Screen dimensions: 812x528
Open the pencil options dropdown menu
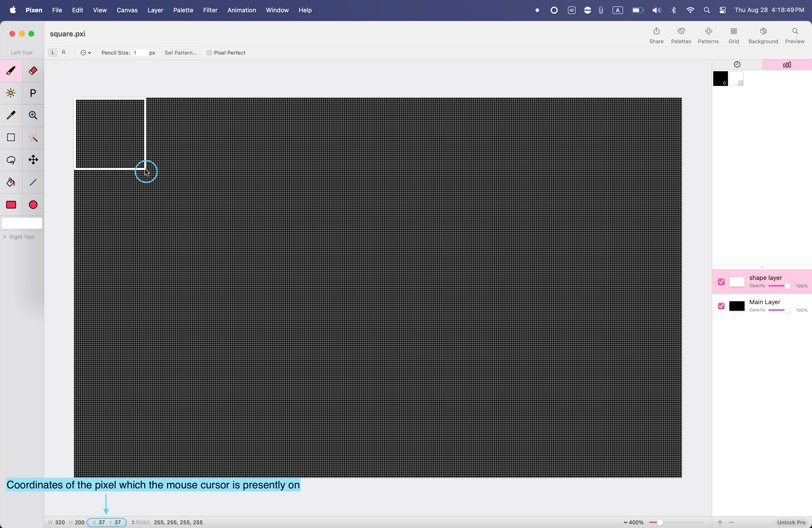click(x=86, y=52)
